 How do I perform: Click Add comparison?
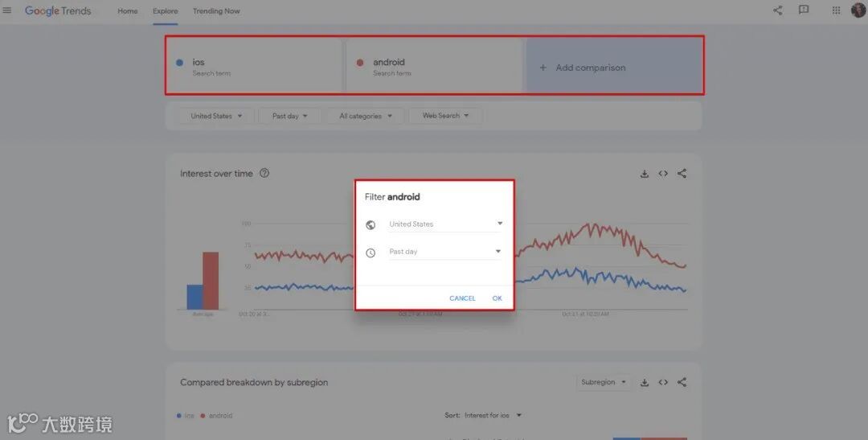click(x=615, y=67)
